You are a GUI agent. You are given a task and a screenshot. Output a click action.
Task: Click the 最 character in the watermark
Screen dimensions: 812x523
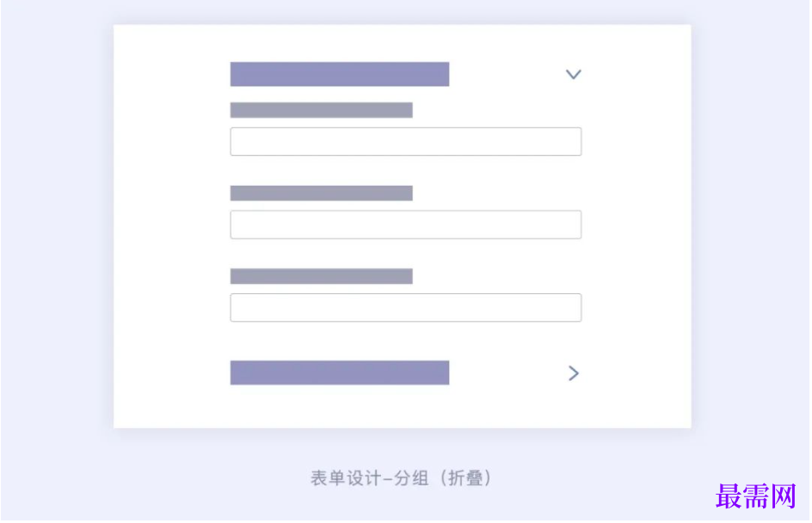729,496
